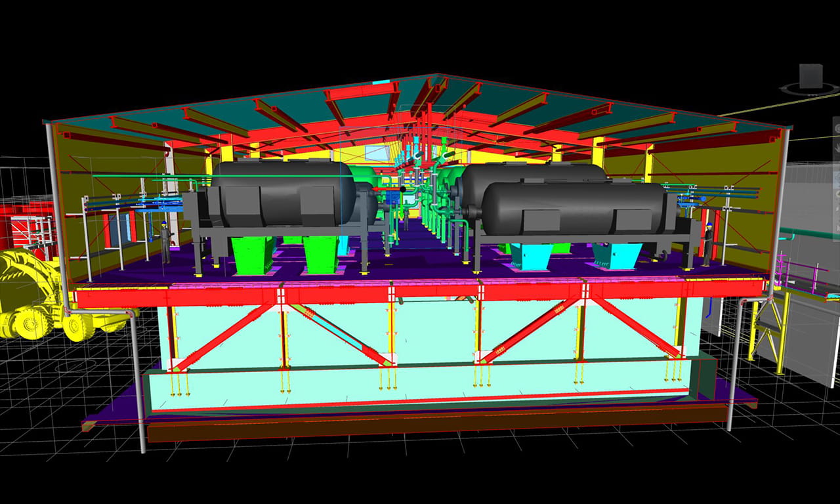Pick the large dark tank on the left

tap(283, 194)
